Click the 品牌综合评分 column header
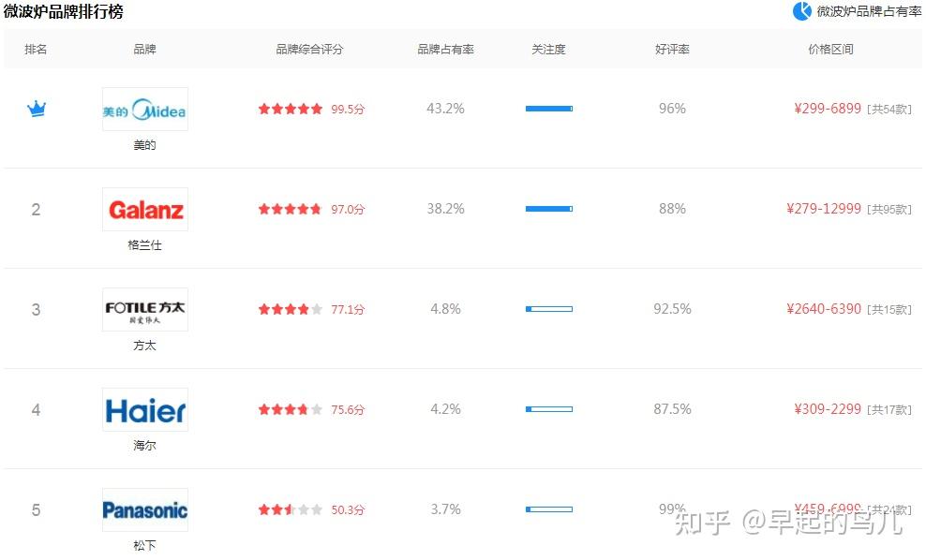The image size is (926, 560). point(309,50)
